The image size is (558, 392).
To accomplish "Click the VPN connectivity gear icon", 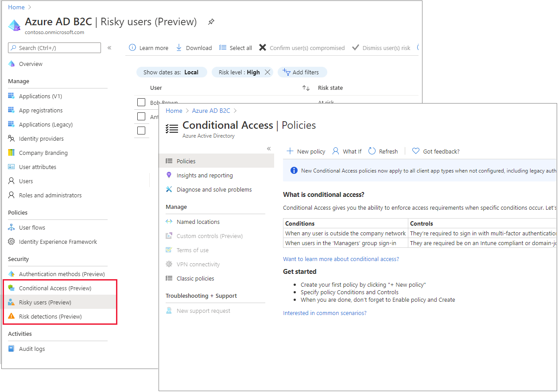I will [169, 264].
